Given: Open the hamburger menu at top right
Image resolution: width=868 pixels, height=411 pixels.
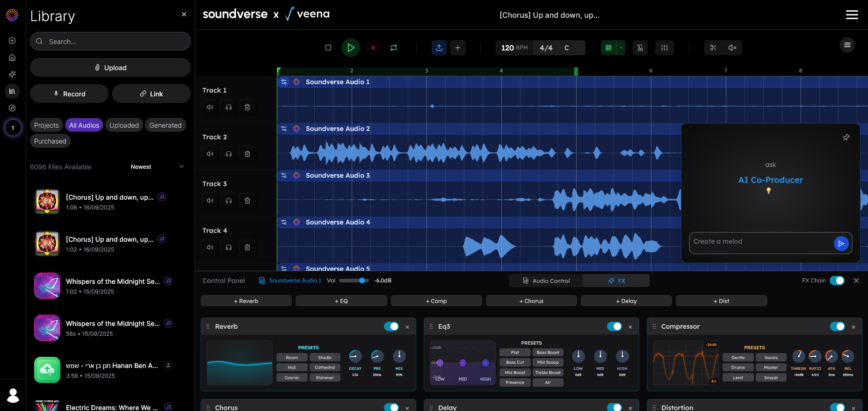Looking at the screenshot, I should click(x=852, y=15).
